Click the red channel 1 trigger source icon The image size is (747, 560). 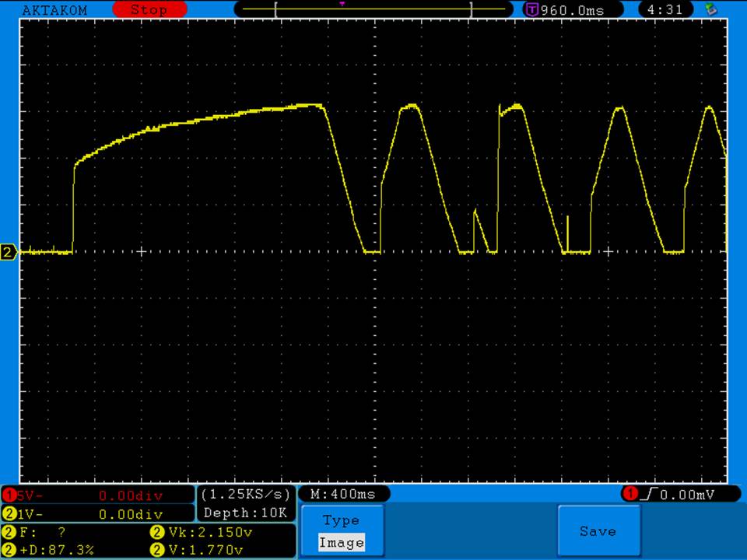(630, 494)
